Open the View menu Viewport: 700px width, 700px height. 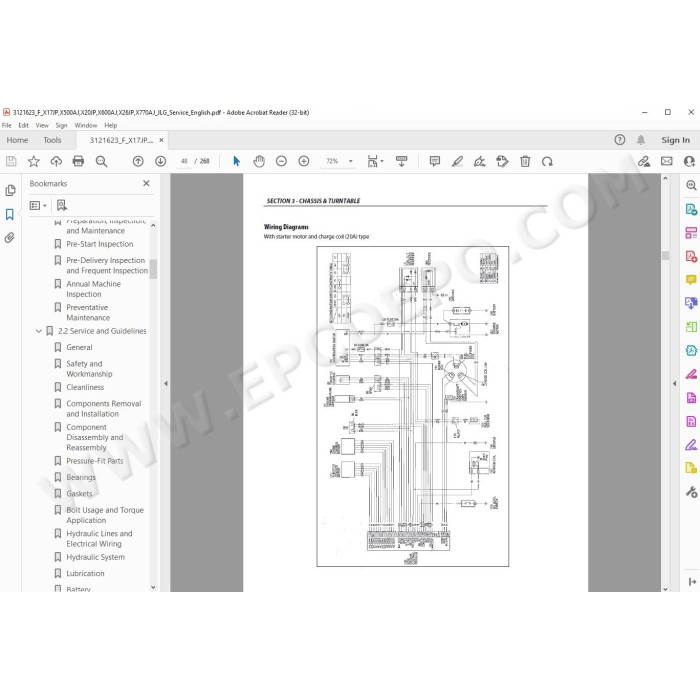pos(42,125)
